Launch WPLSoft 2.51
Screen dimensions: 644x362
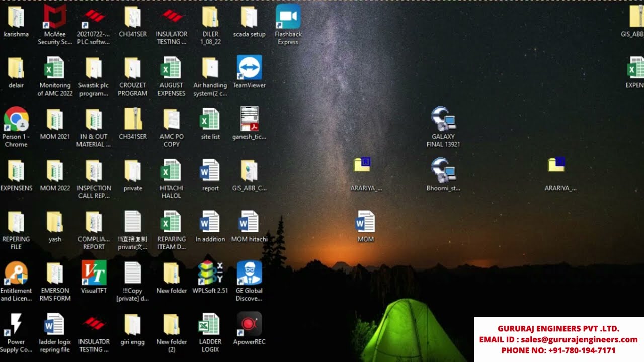pos(210,278)
